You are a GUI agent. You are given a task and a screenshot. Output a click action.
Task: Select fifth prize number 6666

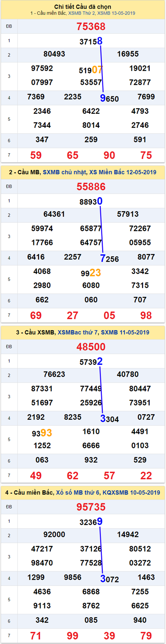[x=91, y=446]
